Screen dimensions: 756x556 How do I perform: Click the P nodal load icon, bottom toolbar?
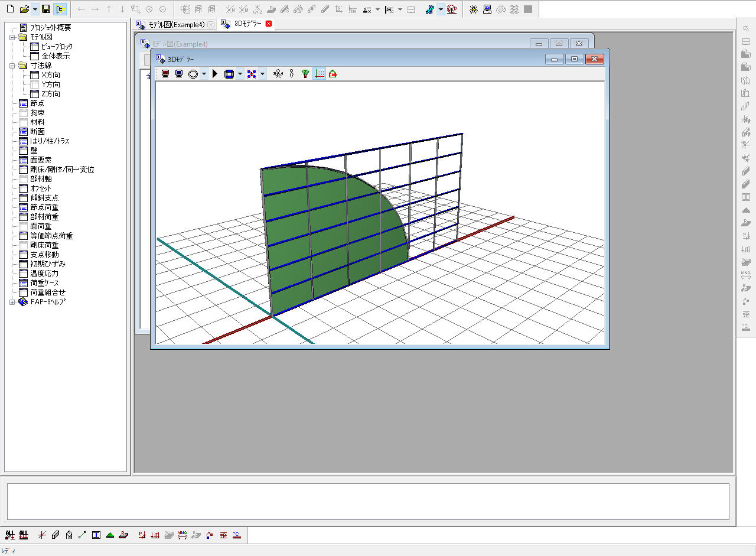pos(142,535)
